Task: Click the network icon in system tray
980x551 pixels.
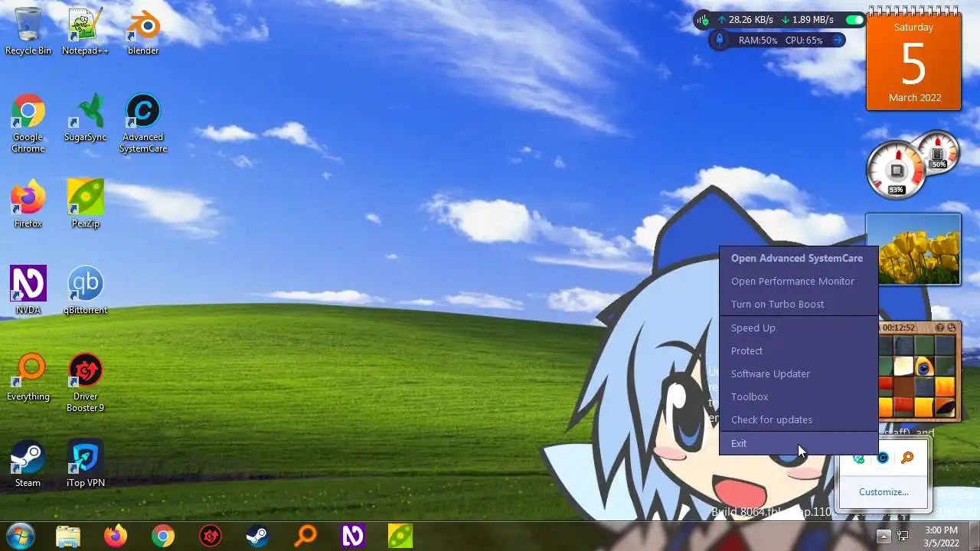Action: [903, 536]
